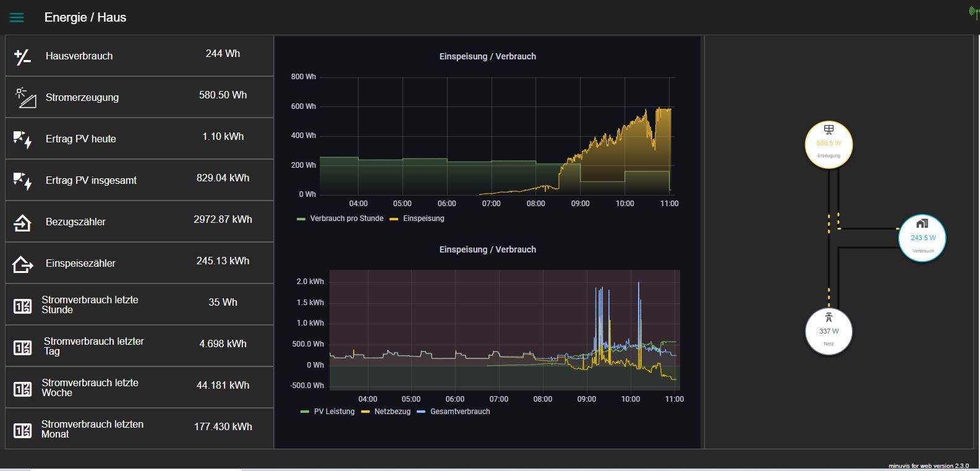This screenshot has height=471, width=980.
Task: Click the Stromverbrauch letzten Monat counter icon
Action: click(22, 430)
